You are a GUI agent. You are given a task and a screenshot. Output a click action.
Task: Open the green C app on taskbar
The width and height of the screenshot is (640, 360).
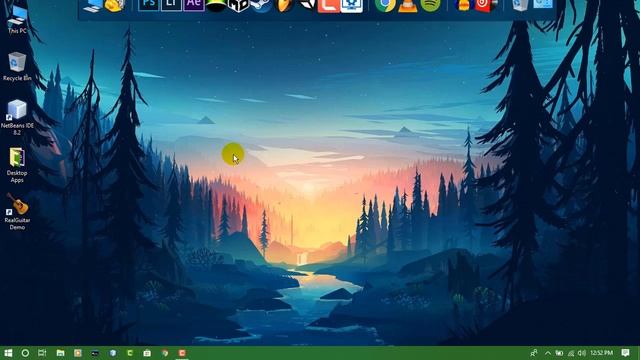coord(130,353)
